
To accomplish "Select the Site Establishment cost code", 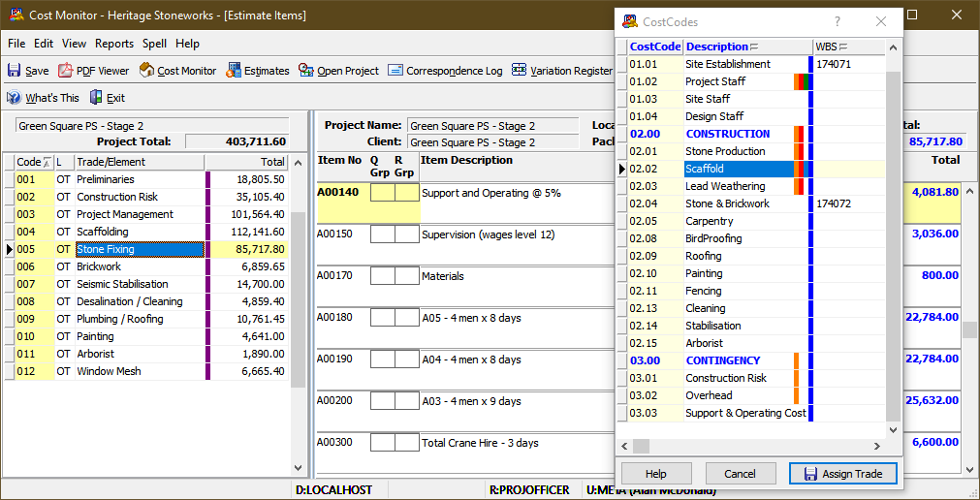I will point(750,64).
